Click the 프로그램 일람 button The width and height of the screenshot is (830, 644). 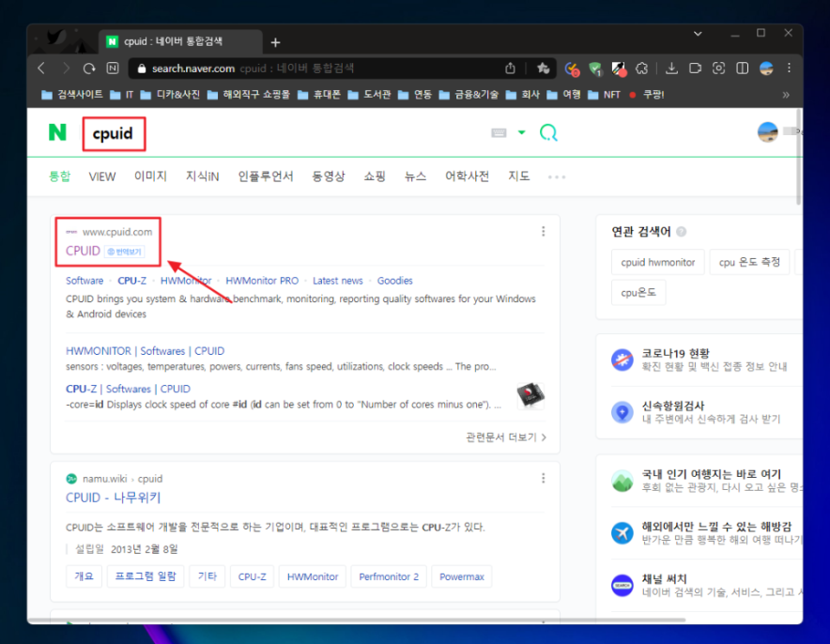click(146, 576)
